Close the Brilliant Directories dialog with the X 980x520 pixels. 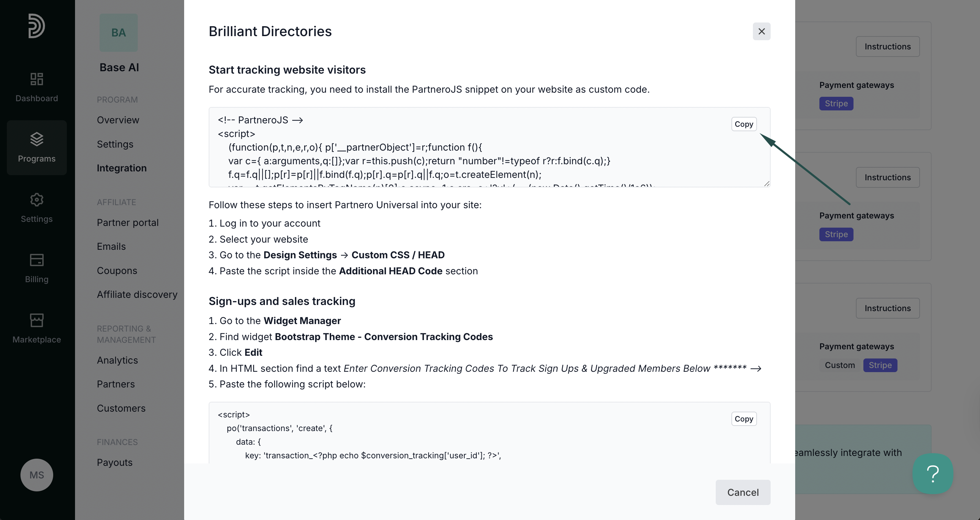tap(761, 31)
